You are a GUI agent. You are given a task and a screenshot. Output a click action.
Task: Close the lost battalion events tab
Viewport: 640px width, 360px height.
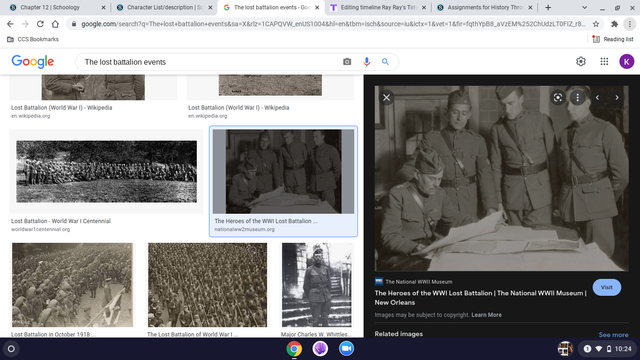(x=317, y=7)
